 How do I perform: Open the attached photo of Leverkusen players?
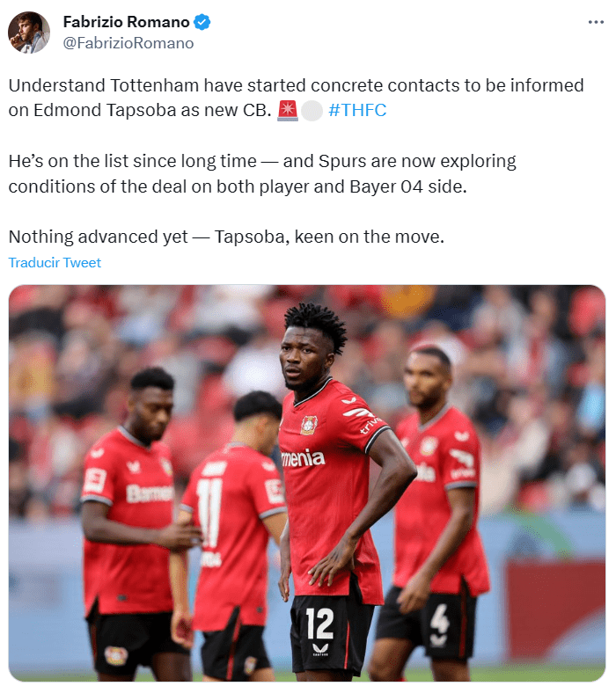307,483
